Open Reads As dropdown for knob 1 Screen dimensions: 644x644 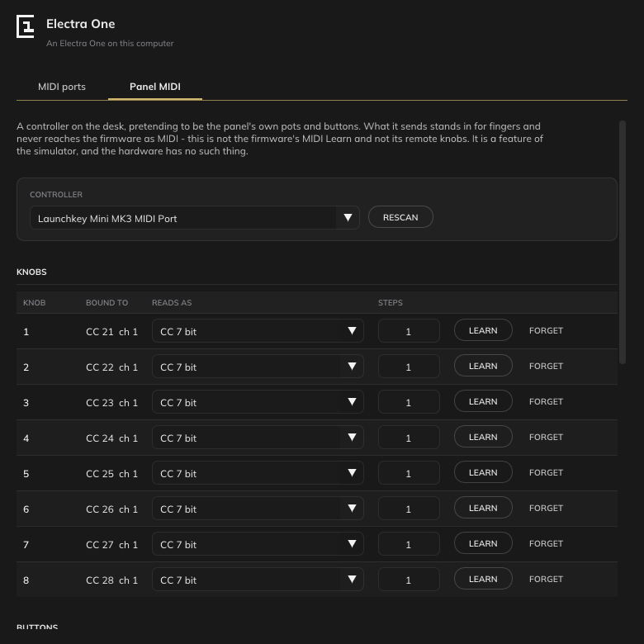[258, 330]
